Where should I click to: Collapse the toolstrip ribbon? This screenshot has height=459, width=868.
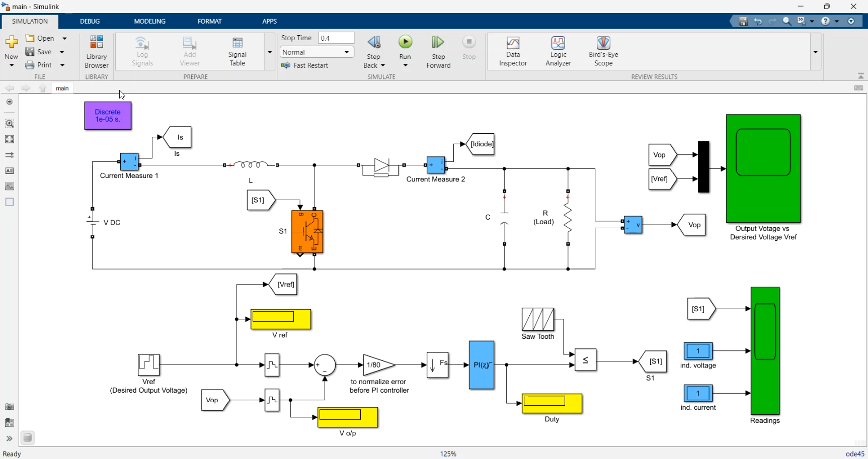tap(861, 76)
